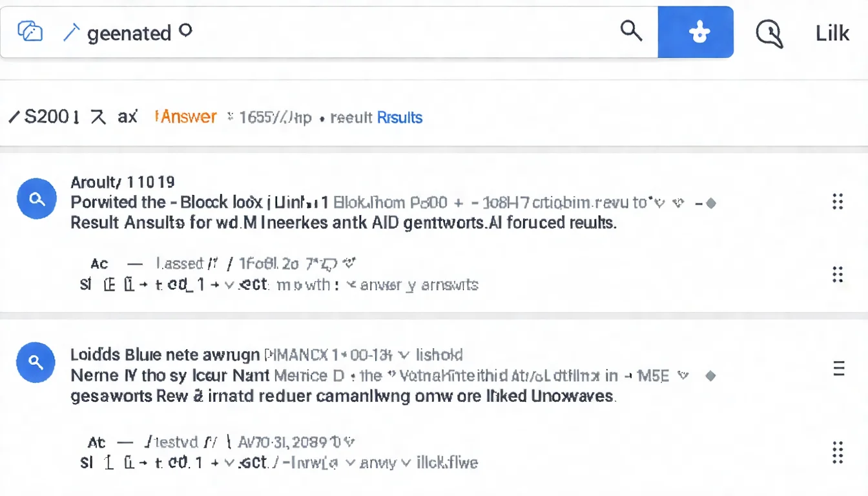Open six-dot menu beside 'lestvd' row
Screen dimensions: 868x496
click(x=838, y=453)
